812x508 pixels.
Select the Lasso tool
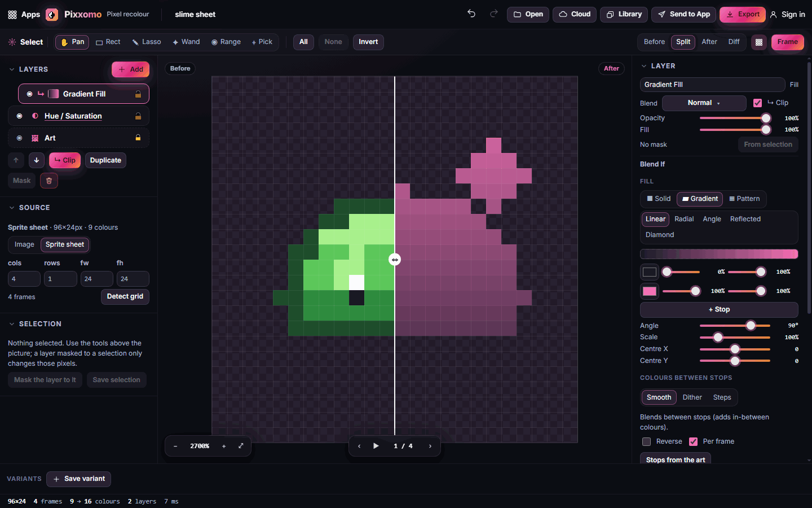pos(147,42)
